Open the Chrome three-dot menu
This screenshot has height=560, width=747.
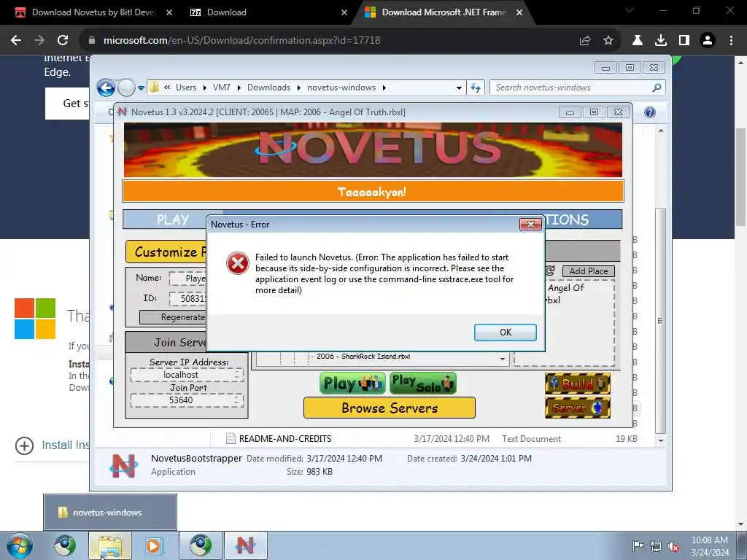[731, 41]
